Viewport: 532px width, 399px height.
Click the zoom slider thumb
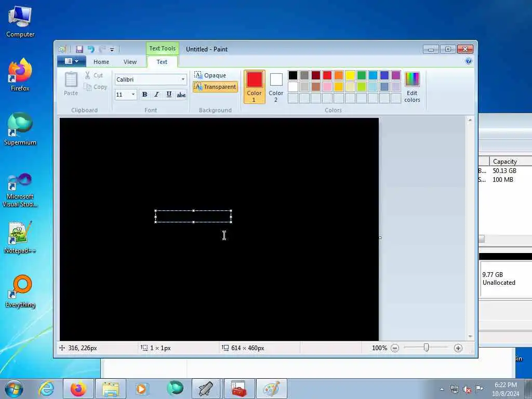click(426, 348)
